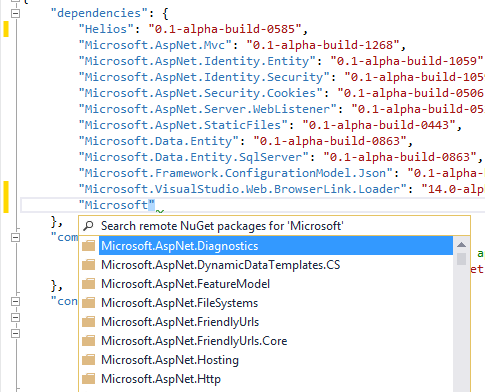The image size is (485, 392).
Task: Click the "Microsoft.AspNet.Identity.Security" key
Action: click(x=204, y=77)
